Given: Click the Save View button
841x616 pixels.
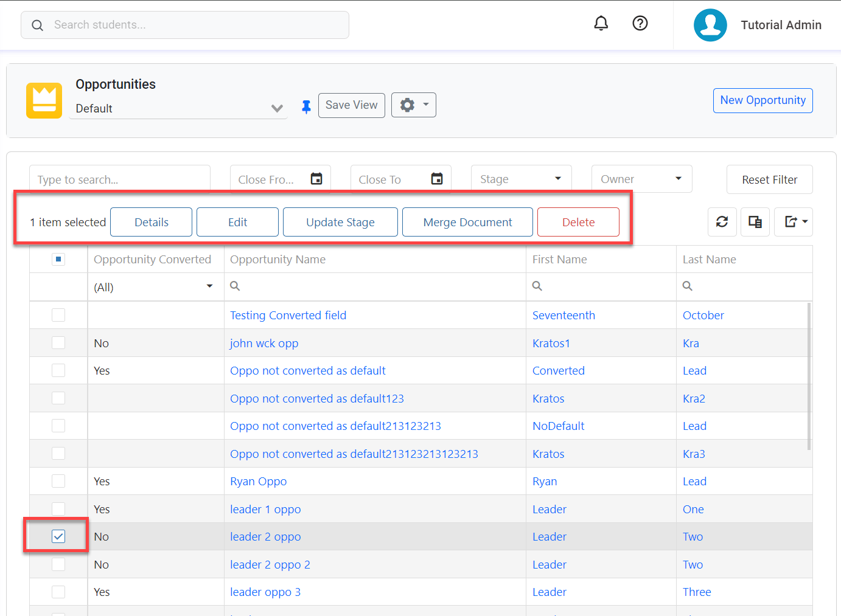Looking at the screenshot, I should click(352, 105).
